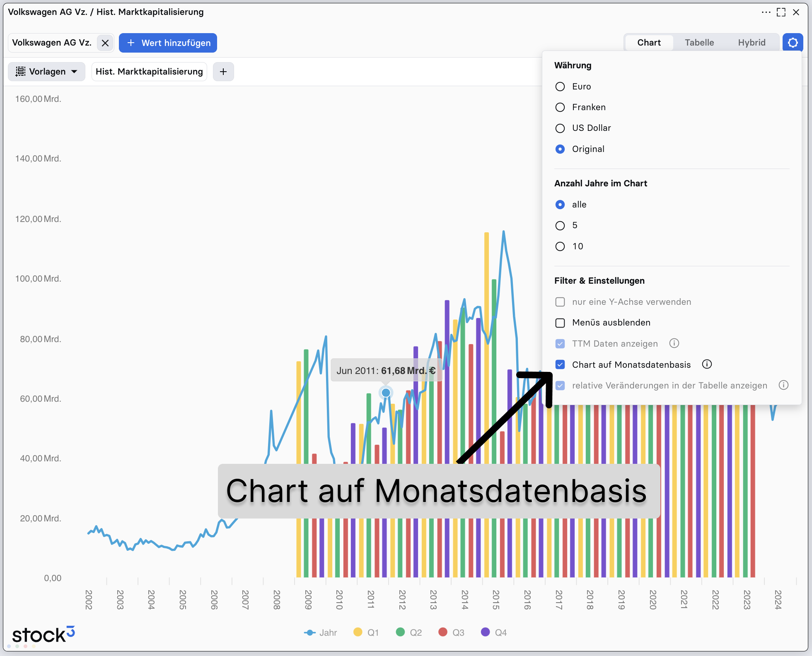812x656 pixels.
Task: Open info icon next to relative Veränderungen
Action: click(783, 385)
